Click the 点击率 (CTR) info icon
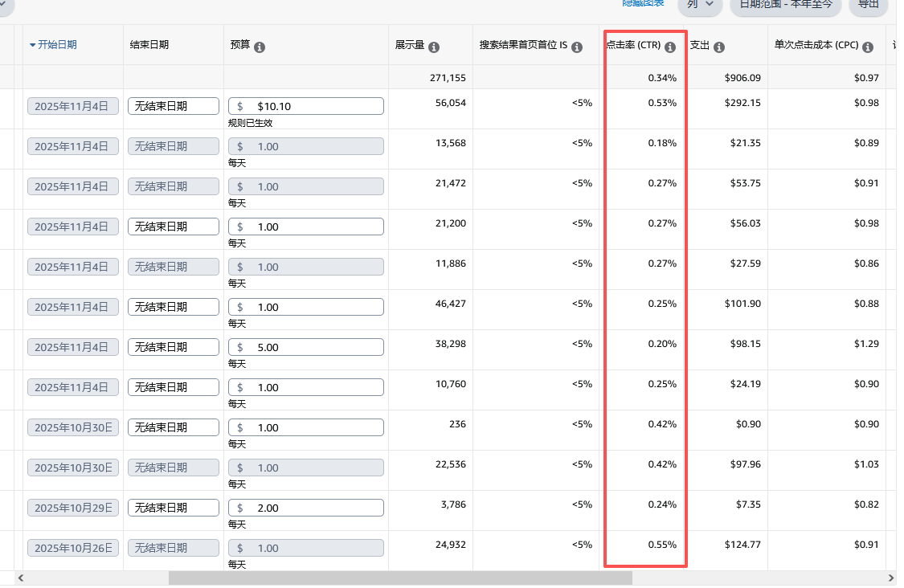Screen dimensions: 904x588 point(670,47)
